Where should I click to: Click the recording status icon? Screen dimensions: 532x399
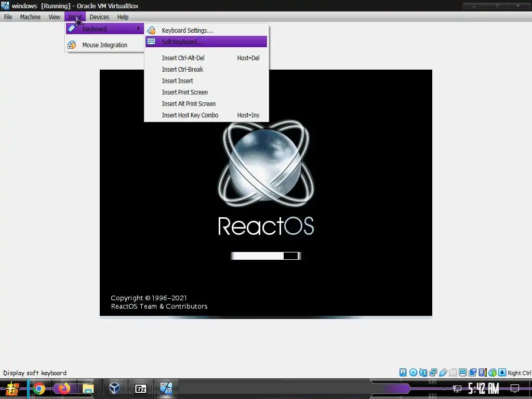472,373
